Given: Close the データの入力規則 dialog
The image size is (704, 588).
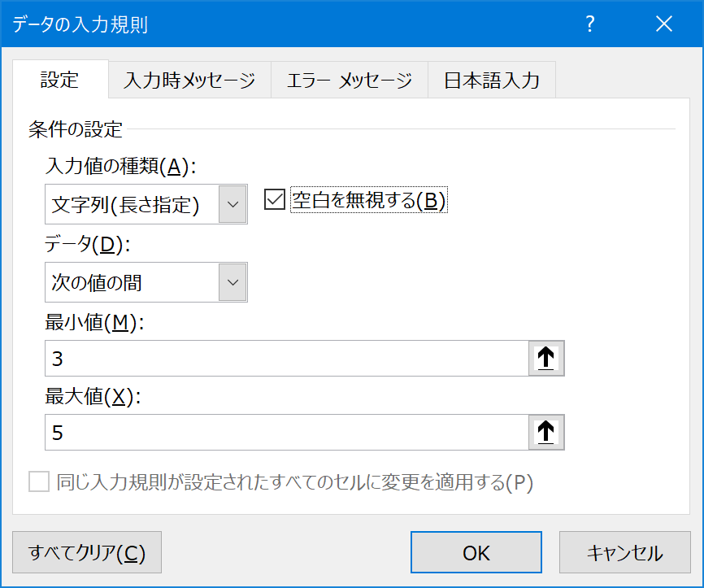Looking at the screenshot, I should (663, 24).
